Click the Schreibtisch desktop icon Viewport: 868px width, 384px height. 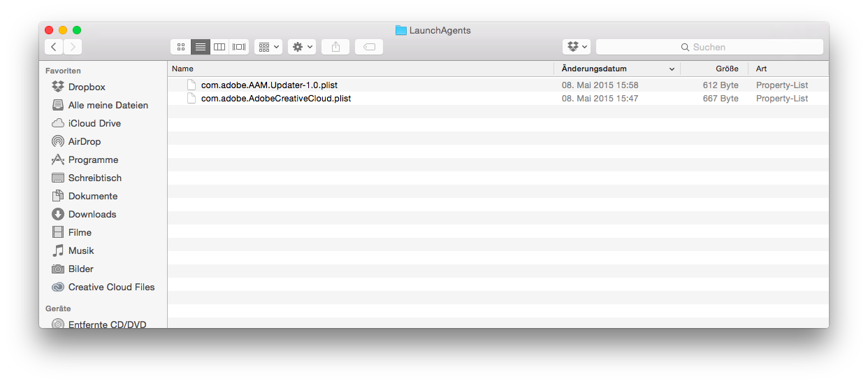[58, 178]
